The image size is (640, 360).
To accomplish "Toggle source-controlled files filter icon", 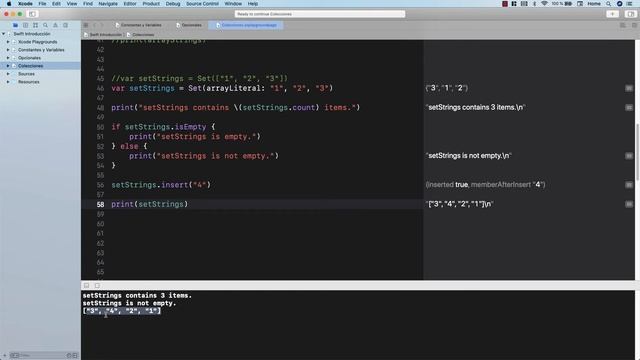I will (75, 356).
